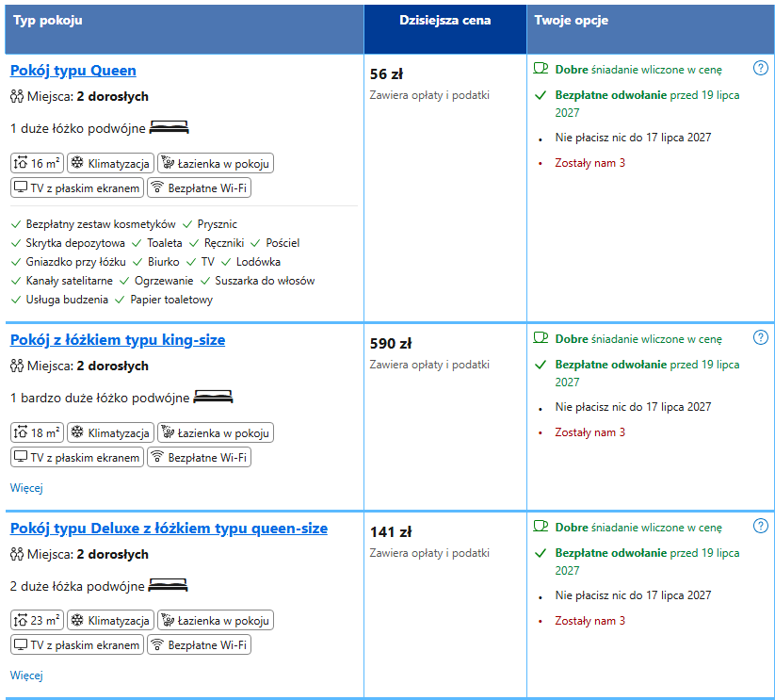Expand Więcej under the king-size room
This screenshot has width=775, height=700.
[26, 488]
